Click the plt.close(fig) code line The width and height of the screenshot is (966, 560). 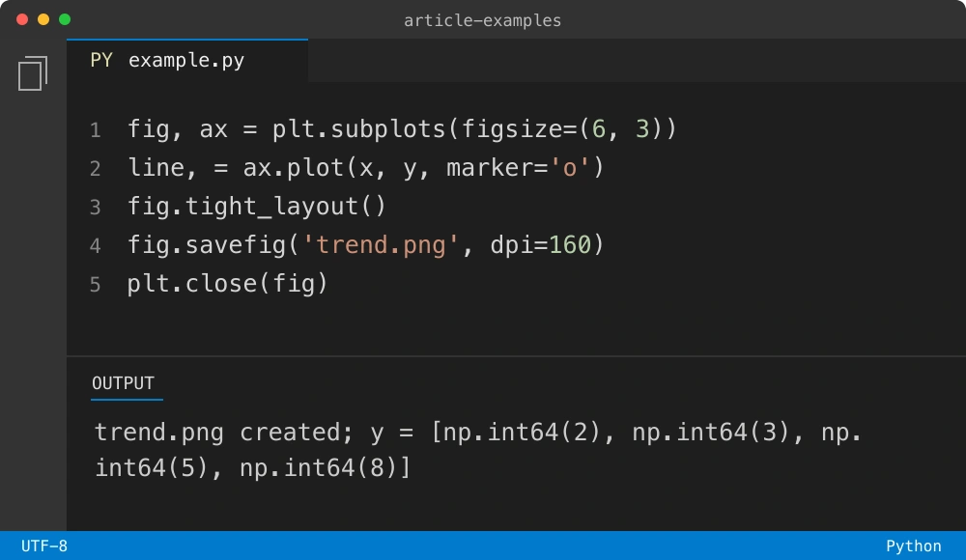pyautogui.click(x=227, y=284)
